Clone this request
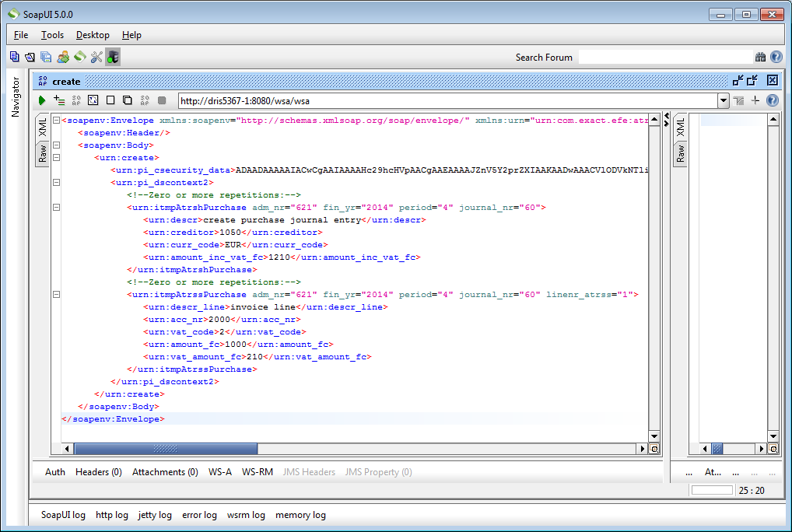 coord(128,100)
